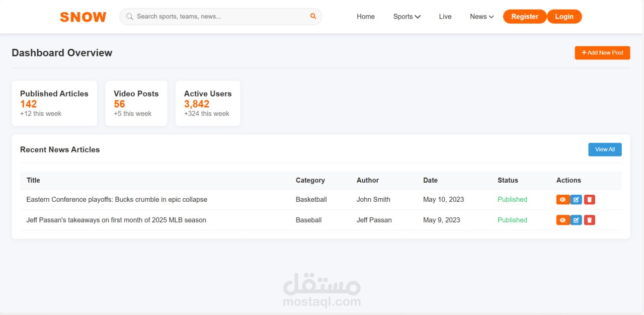This screenshot has height=315, width=644.
Task: Focus the search sports, teams, news field
Action: tap(220, 17)
